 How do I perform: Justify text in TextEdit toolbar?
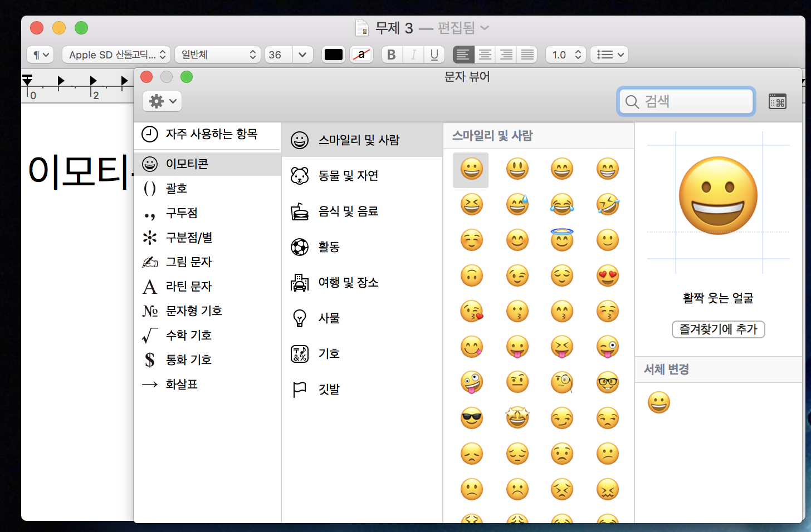tap(527, 55)
